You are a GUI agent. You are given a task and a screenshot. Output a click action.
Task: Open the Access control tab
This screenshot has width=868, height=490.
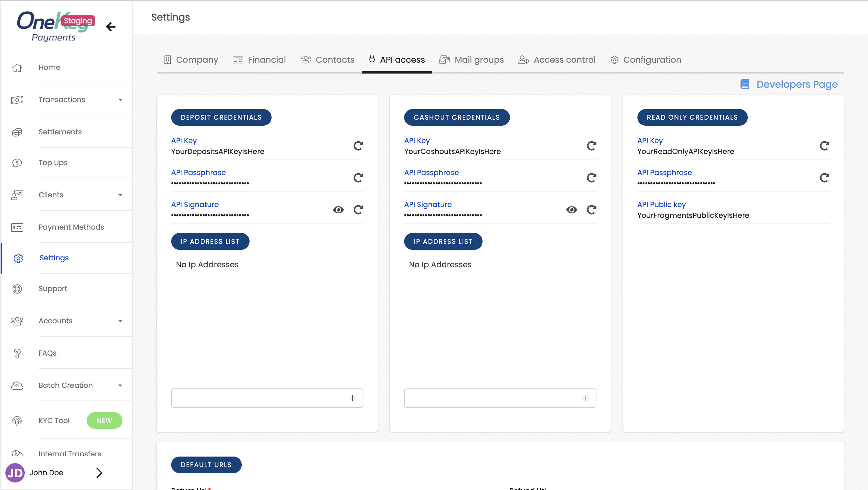pos(557,60)
